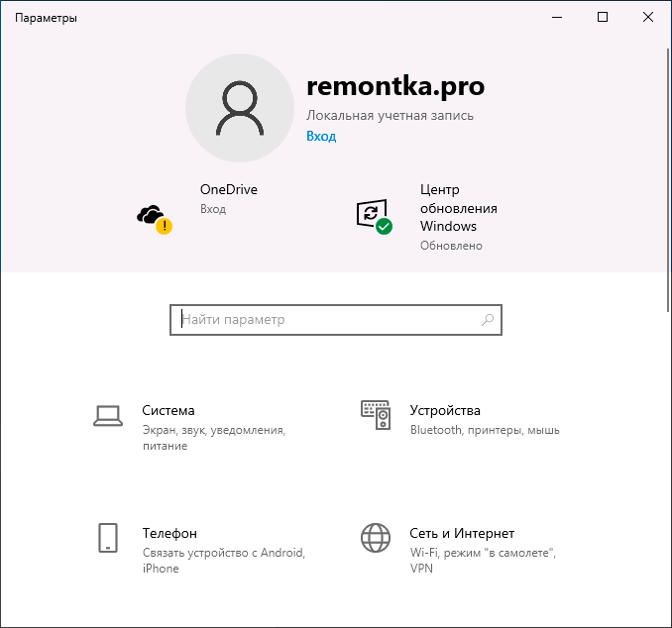Open the Устройства settings category title
This screenshot has height=628, width=672.
(x=445, y=410)
